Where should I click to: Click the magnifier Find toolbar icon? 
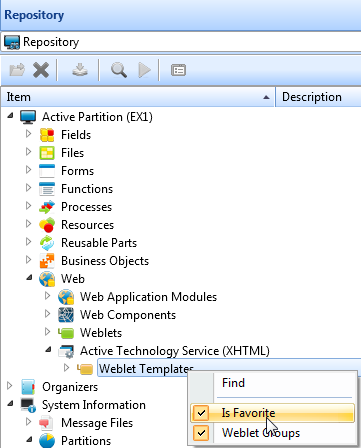pos(119,70)
